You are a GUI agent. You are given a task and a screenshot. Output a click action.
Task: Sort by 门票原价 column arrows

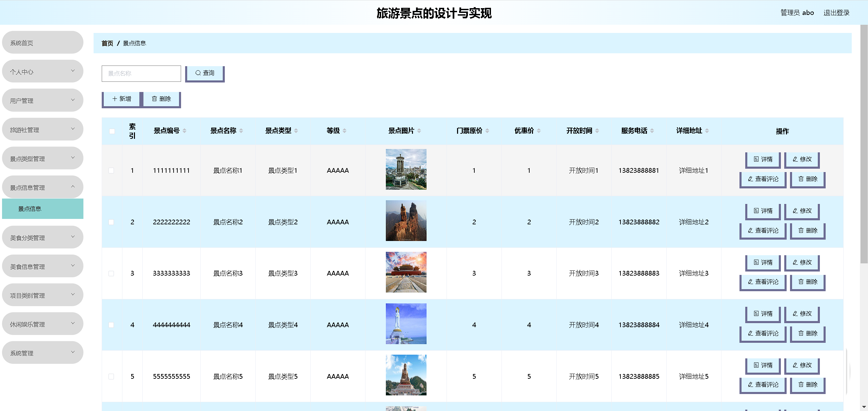(x=487, y=131)
